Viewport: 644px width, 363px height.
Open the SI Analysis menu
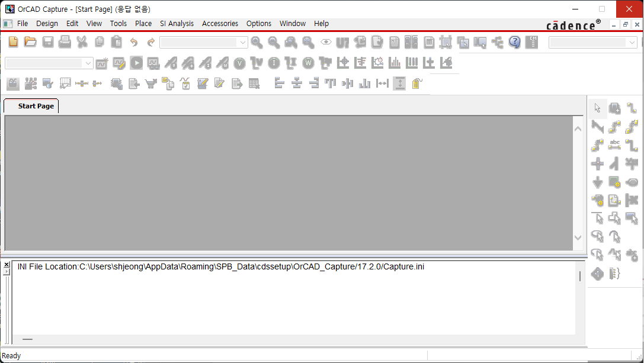tap(177, 24)
